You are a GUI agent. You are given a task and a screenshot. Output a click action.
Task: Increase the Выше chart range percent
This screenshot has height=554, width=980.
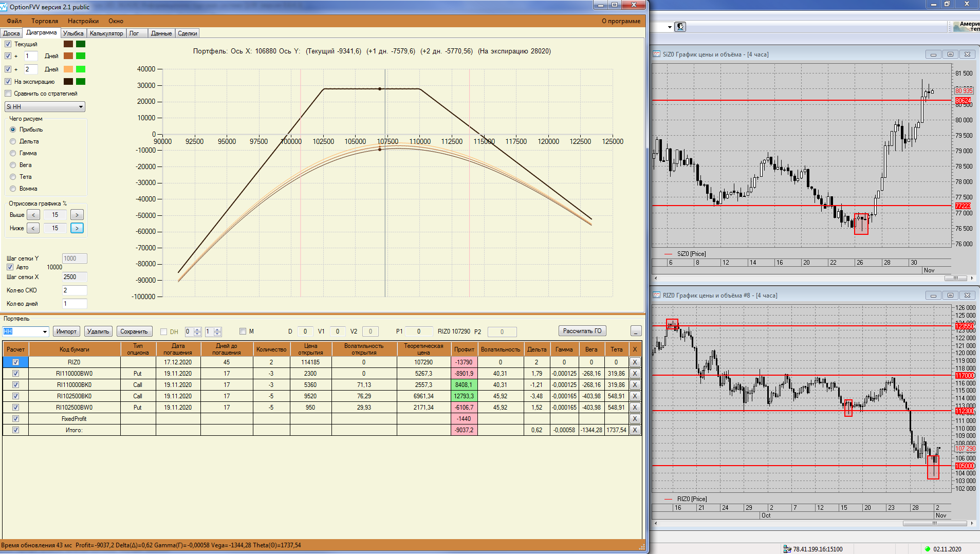coord(77,215)
